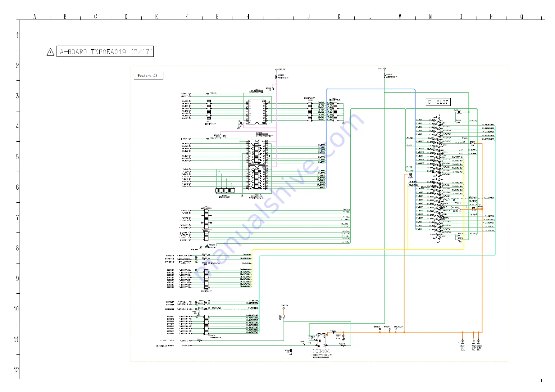Click grid row number 7
The width and height of the screenshot is (555, 392).
[x=17, y=218]
